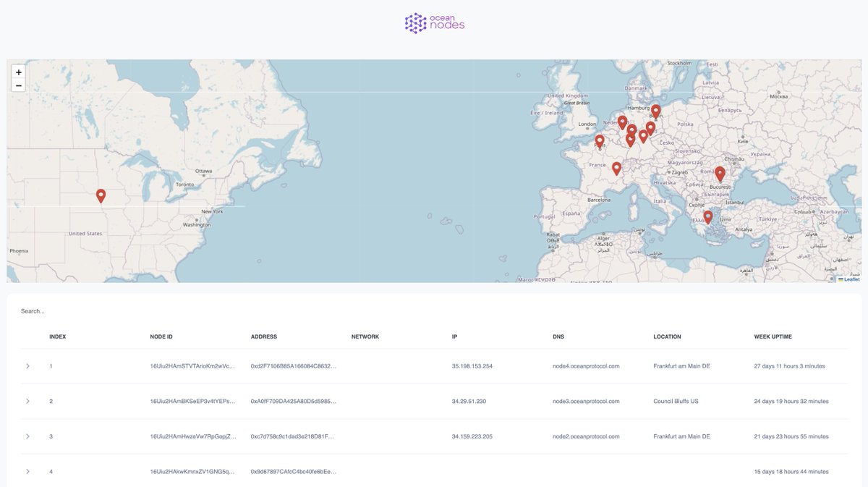Click location Council Bluffs US

(677, 401)
